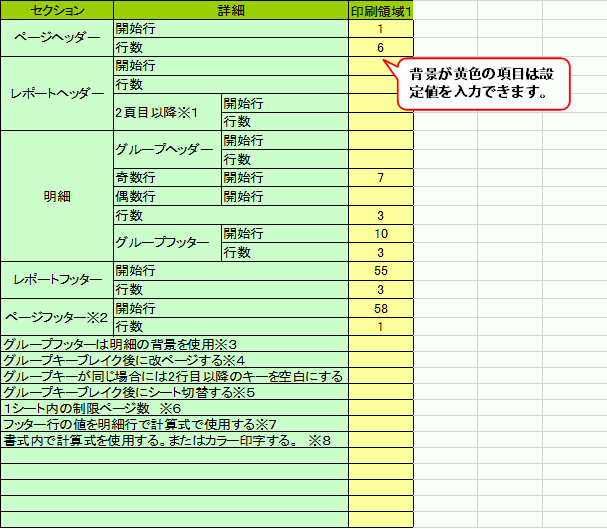This screenshot has height=529, width=607.
Task: Select empty yellow cell for 2頁目以降 行数
Action: pos(381,122)
